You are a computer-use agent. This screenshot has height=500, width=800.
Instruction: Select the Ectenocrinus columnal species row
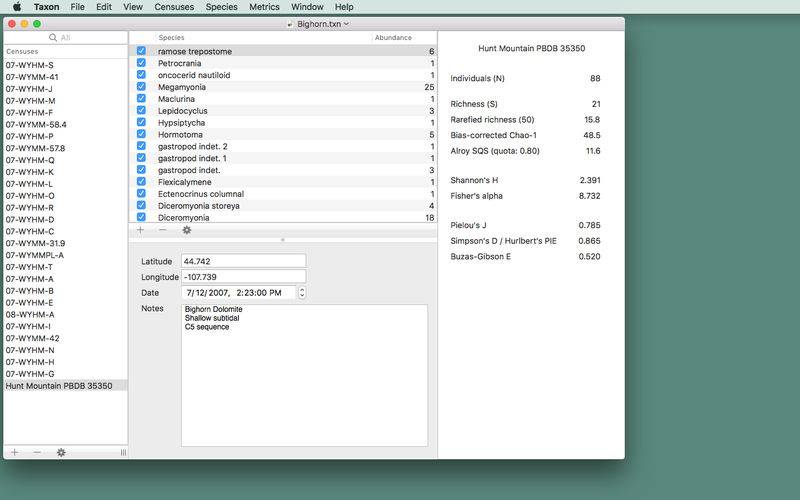283,194
